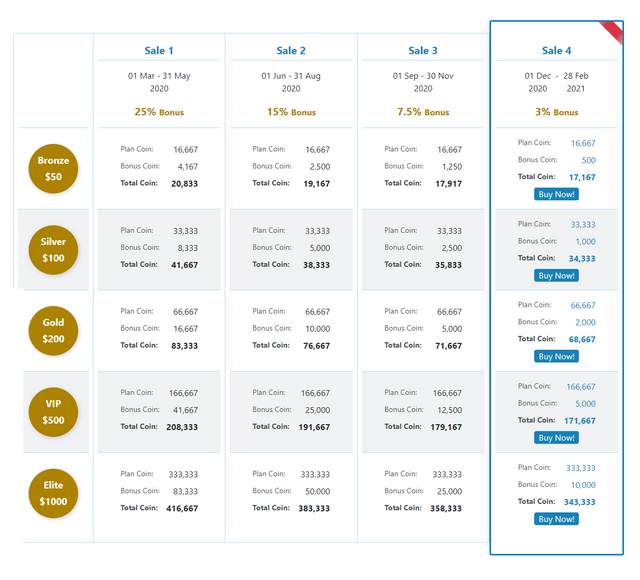
Task: Click the 25% Bonus label
Action: [x=159, y=112]
